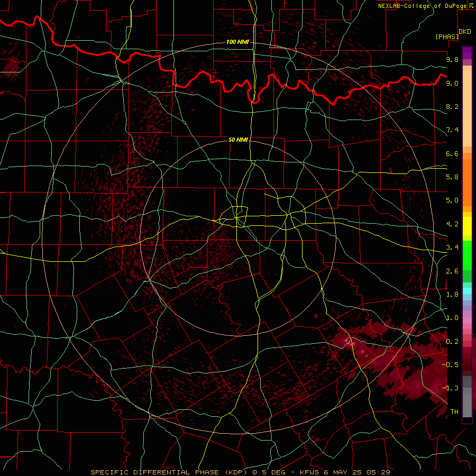Screen dimensions: 476x476
Task: Click the Specific Differential Phase caption
Action: coord(240,472)
